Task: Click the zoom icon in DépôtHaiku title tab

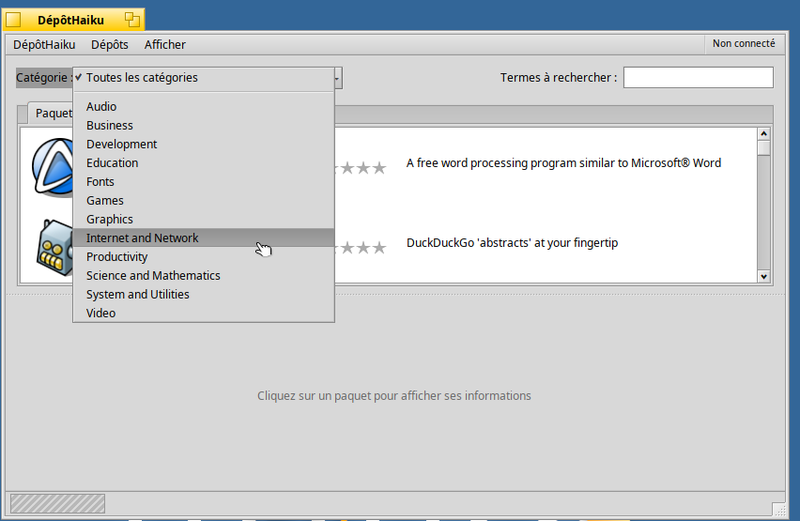Action: click(x=132, y=19)
